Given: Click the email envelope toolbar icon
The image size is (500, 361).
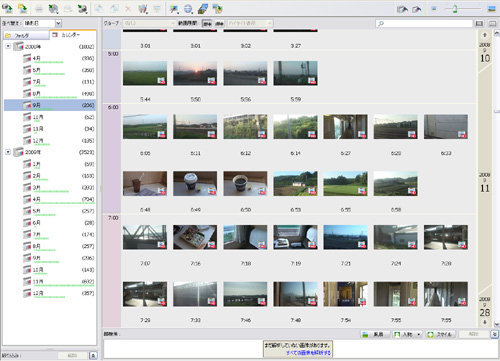Looking at the screenshot, I should coord(68,9).
